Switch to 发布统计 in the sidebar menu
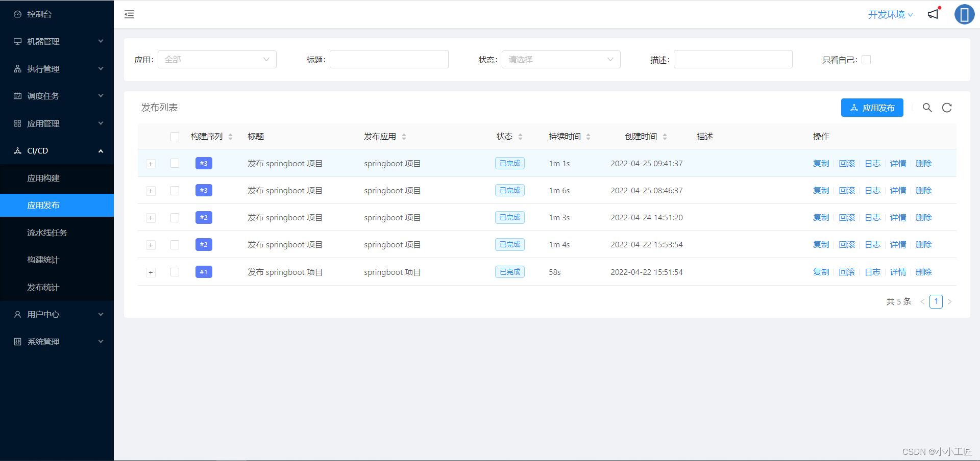The image size is (980, 461). tap(43, 287)
